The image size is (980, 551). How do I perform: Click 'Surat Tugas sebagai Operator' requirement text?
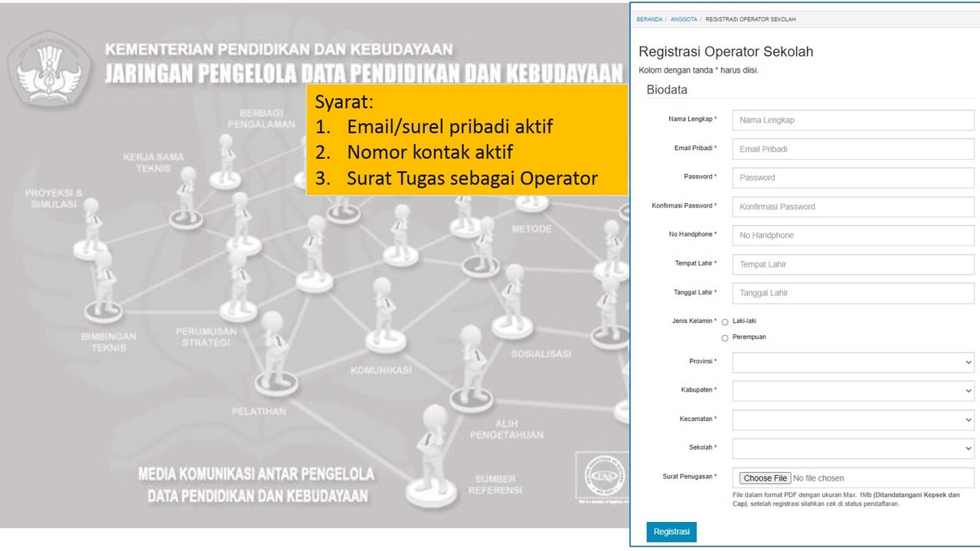pos(472,178)
